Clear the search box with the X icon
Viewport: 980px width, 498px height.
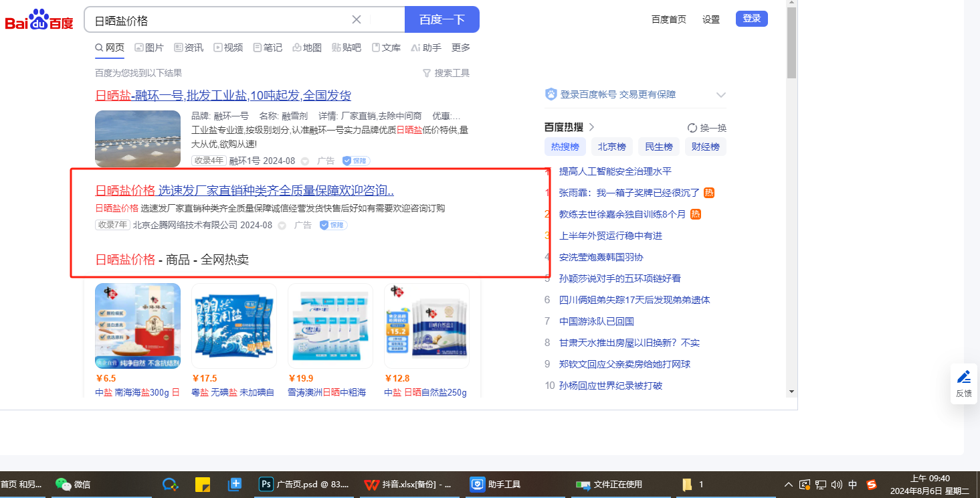coord(357,19)
